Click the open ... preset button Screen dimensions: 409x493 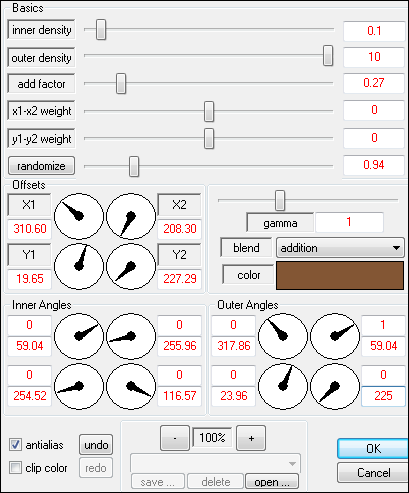point(272,481)
